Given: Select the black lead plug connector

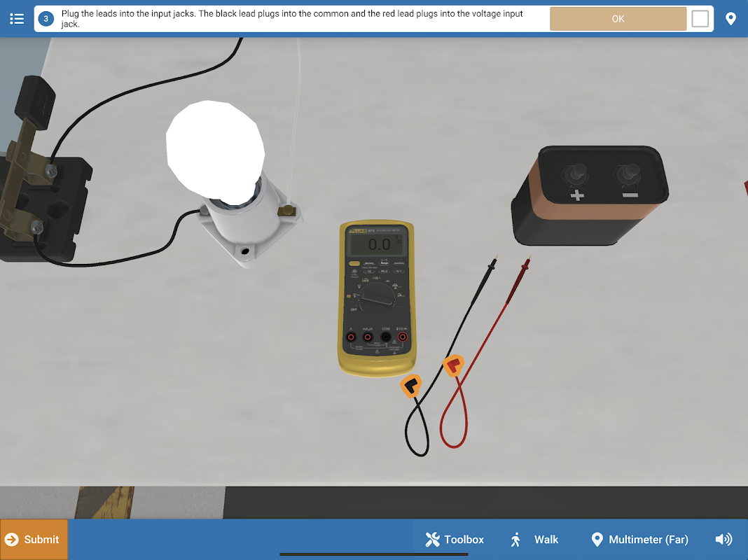Looking at the screenshot, I should tap(410, 386).
